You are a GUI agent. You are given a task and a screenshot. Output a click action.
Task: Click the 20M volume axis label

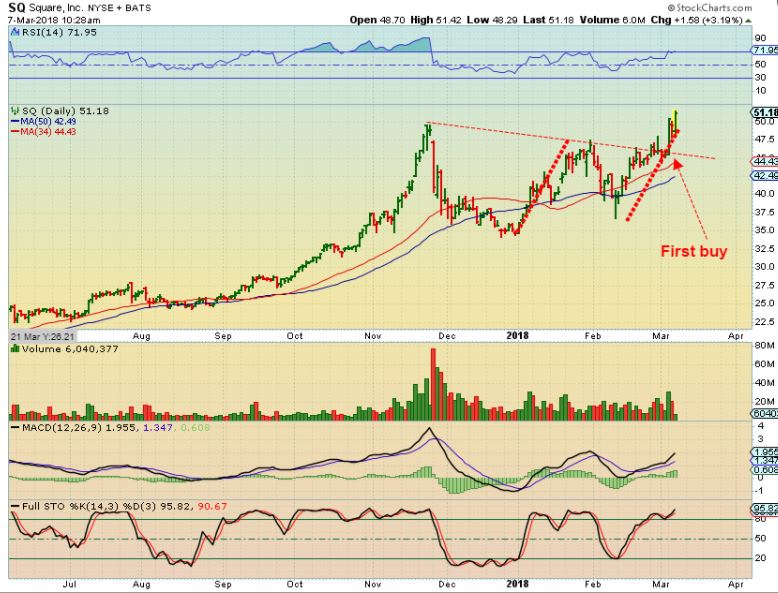pyautogui.click(x=765, y=402)
